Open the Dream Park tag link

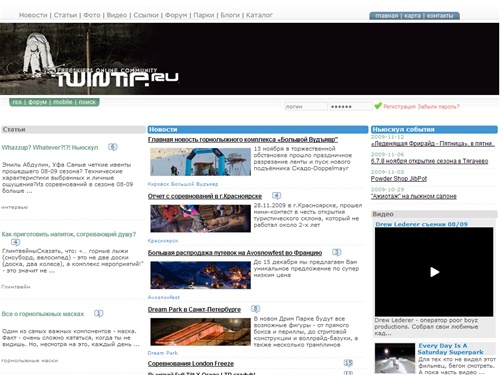163,353
